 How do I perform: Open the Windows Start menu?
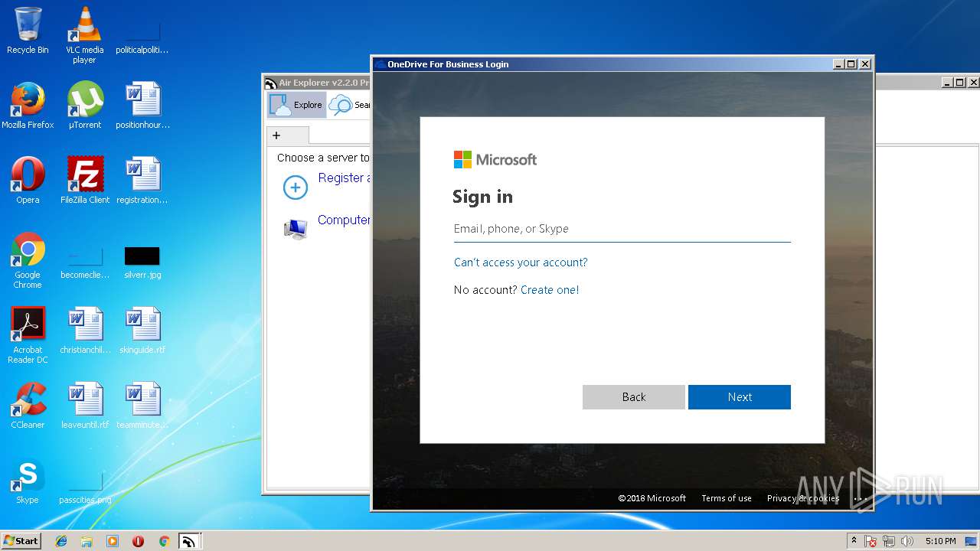click(x=21, y=540)
